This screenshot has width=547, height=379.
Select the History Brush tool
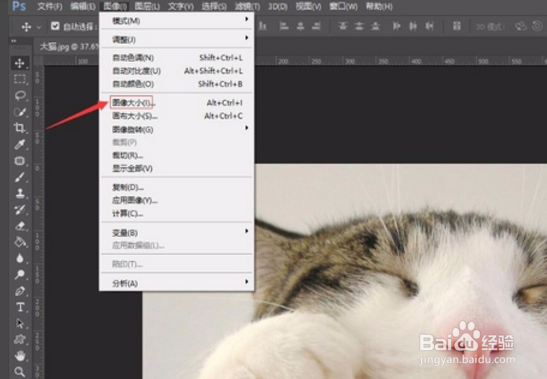point(20,210)
